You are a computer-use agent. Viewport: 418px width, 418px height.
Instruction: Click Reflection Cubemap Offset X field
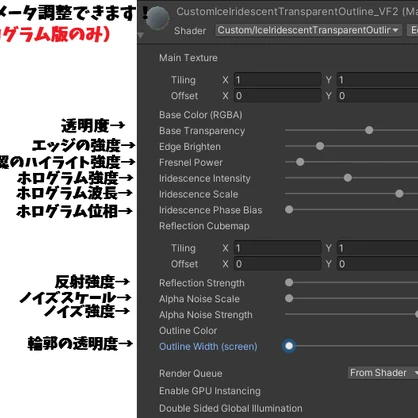pos(277,264)
